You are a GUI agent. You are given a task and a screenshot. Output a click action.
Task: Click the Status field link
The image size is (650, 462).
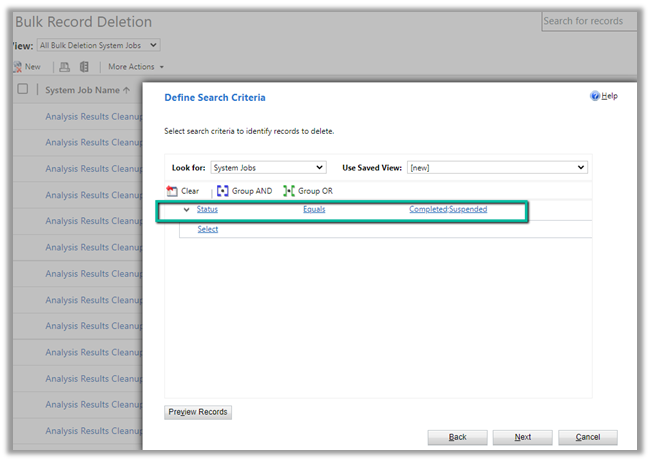click(x=207, y=210)
